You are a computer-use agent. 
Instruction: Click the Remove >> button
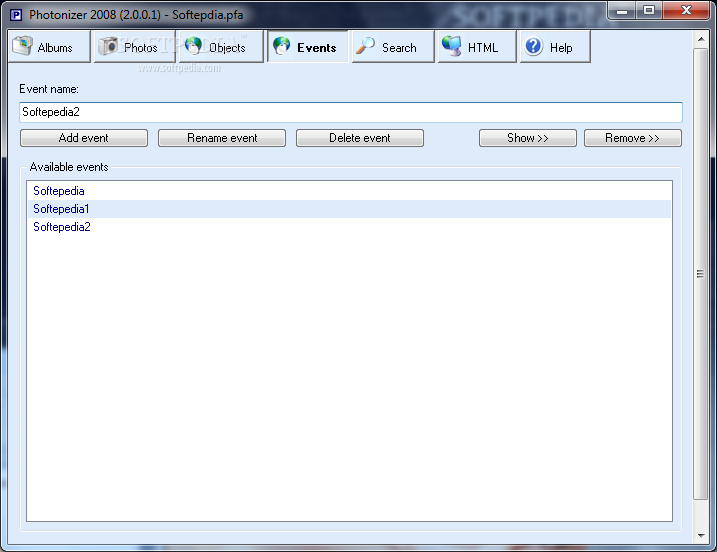click(x=633, y=138)
